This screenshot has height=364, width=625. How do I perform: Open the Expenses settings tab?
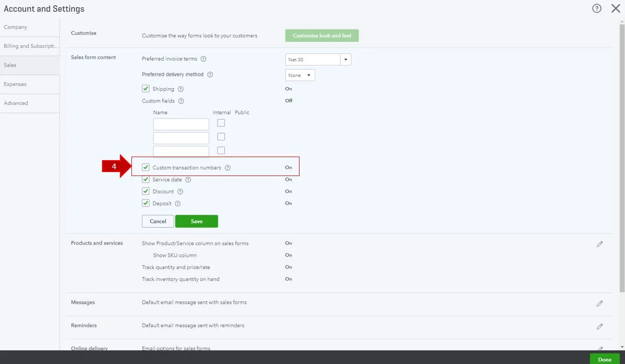(x=15, y=84)
